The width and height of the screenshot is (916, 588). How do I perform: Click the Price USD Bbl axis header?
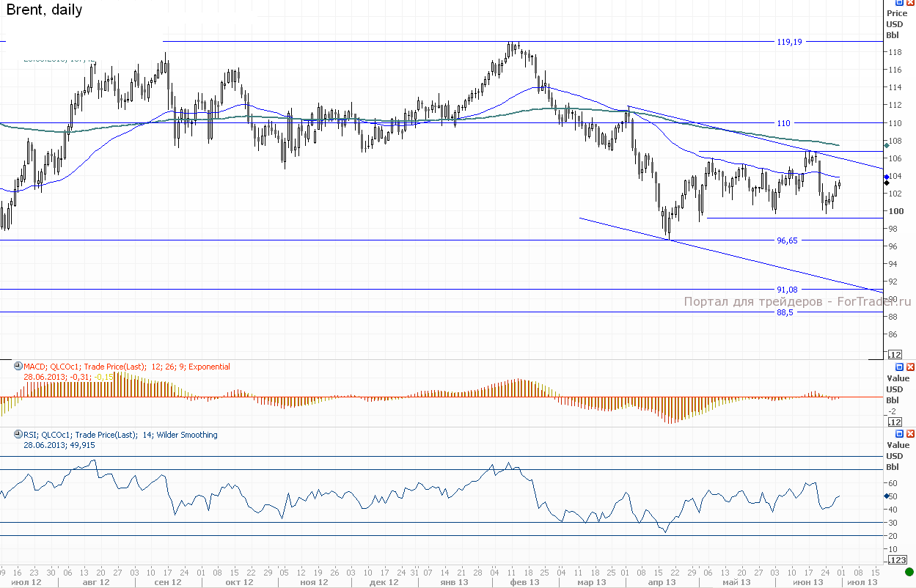pyautogui.click(x=896, y=24)
